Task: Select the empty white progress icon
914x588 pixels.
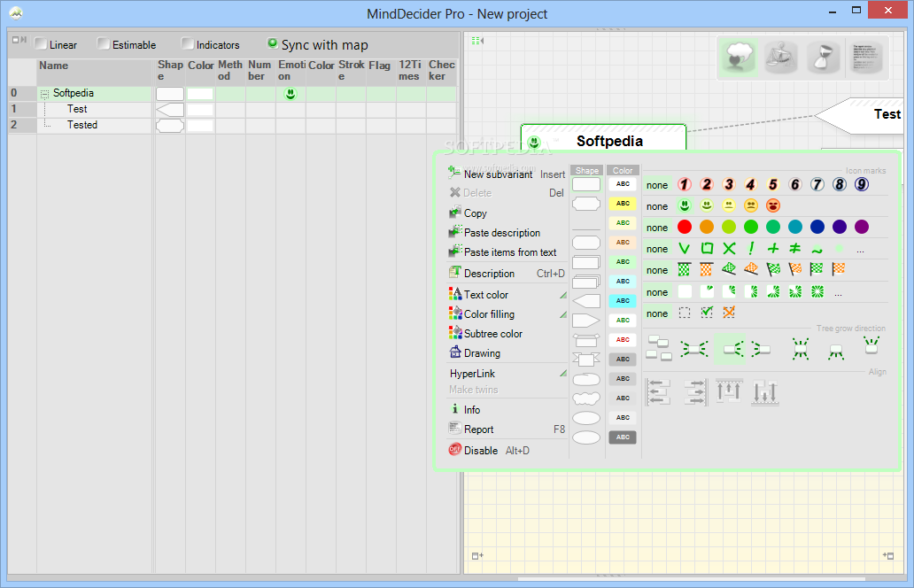Action: point(685,291)
